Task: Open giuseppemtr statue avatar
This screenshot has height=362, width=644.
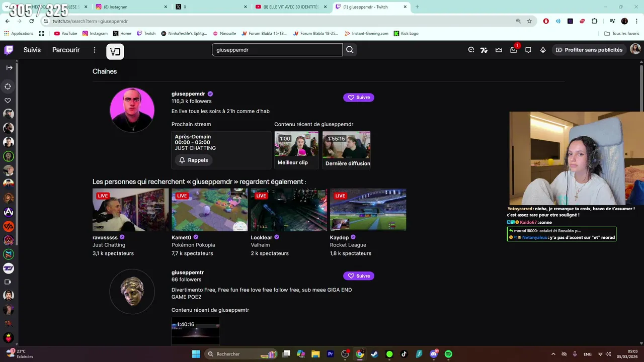Action: (x=132, y=292)
